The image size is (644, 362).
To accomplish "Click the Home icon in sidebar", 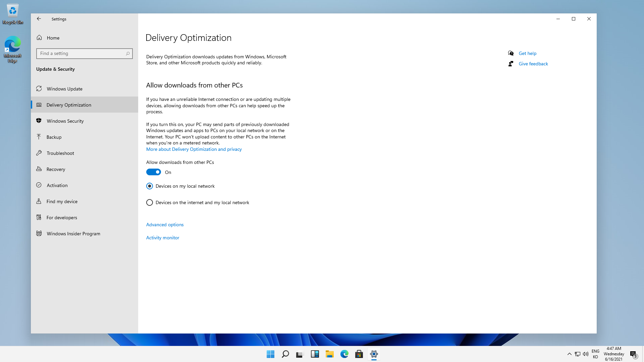I will [x=39, y=38].
